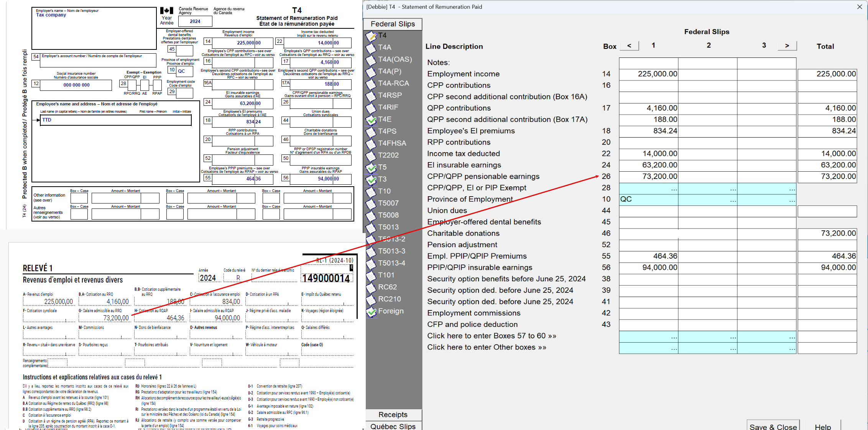Select T4A-RCA in the slips list
Image resolution: width=868 pixels, height=430 pixels.
click(393, 84)
